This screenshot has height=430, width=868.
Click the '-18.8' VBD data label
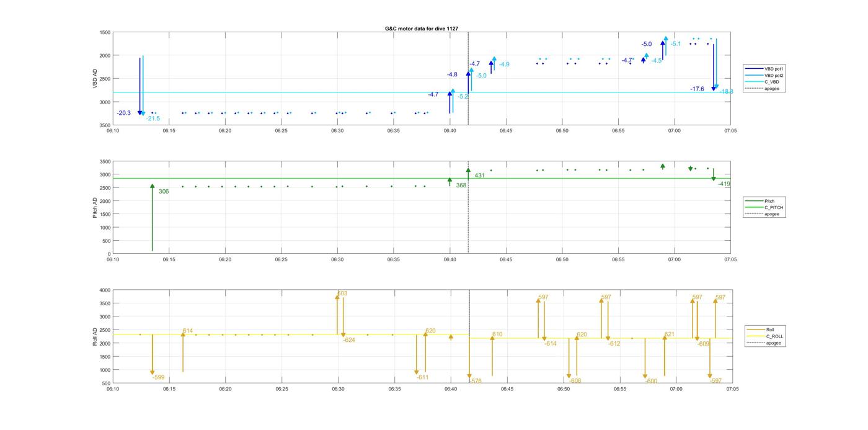(x=727, y=92)
